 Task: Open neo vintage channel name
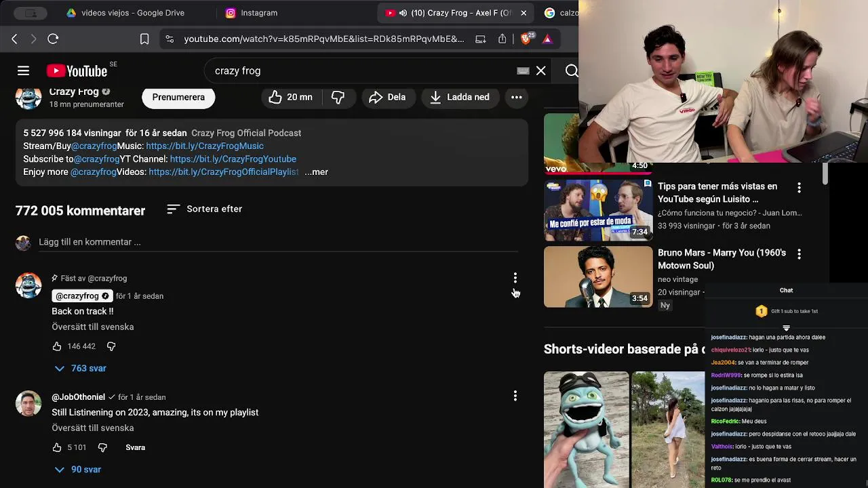677,279
